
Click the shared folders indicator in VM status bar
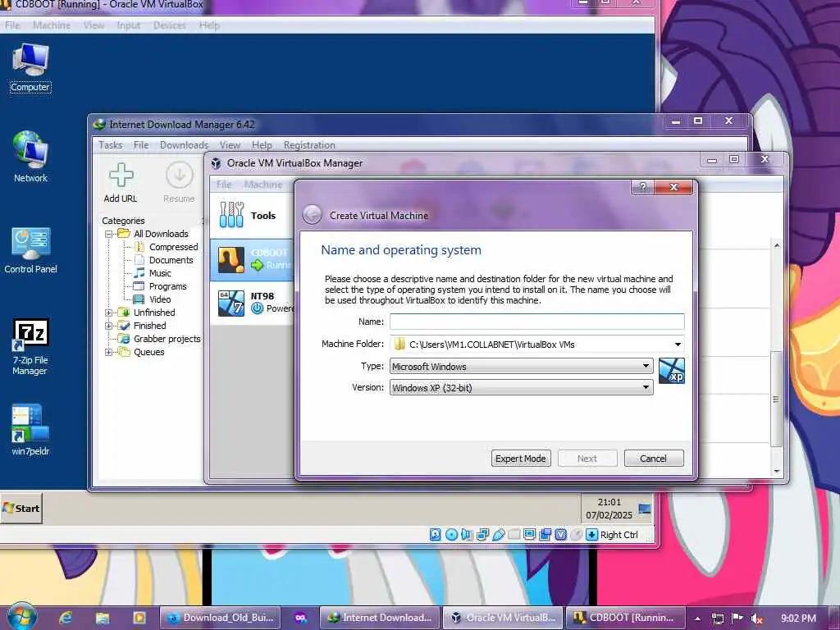coord(514,535)
